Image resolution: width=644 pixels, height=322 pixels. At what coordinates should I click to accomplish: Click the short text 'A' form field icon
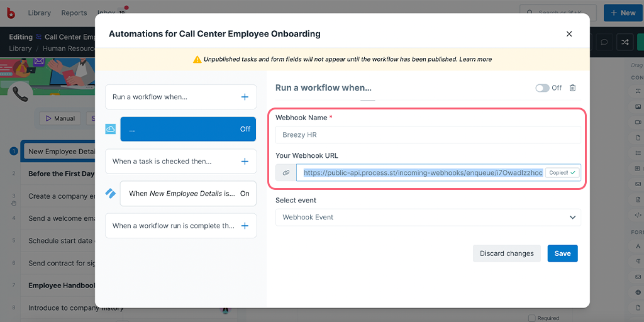638,246
